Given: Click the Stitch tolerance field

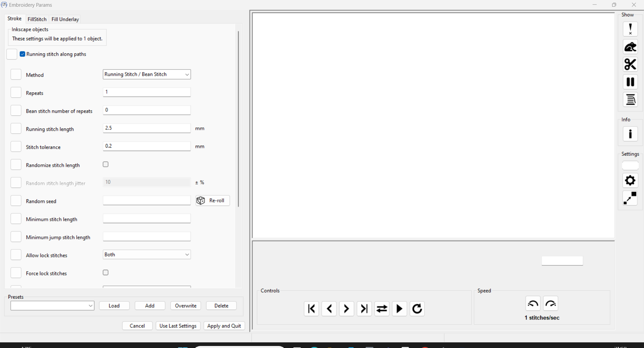Looking at the screenshot, I should pos(147,146).
